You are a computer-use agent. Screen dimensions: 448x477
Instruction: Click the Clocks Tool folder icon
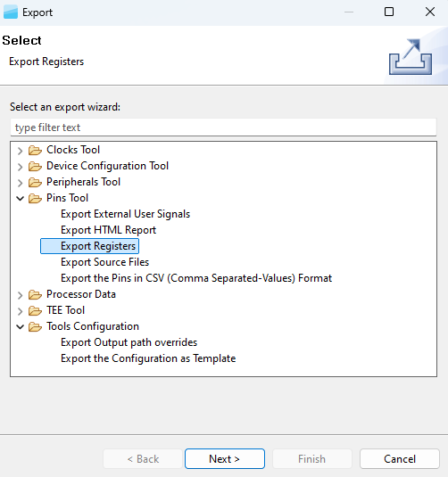pyautogui.click(x=35, y=151)
